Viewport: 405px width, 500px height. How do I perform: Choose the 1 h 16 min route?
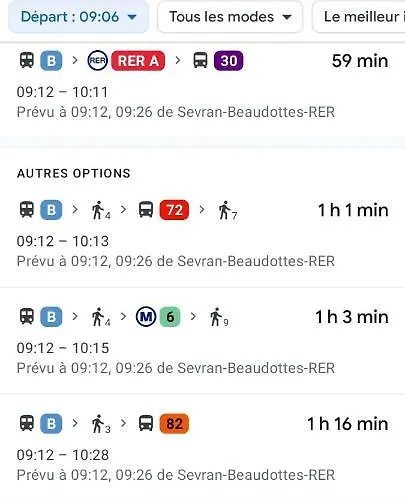[202, 448]
